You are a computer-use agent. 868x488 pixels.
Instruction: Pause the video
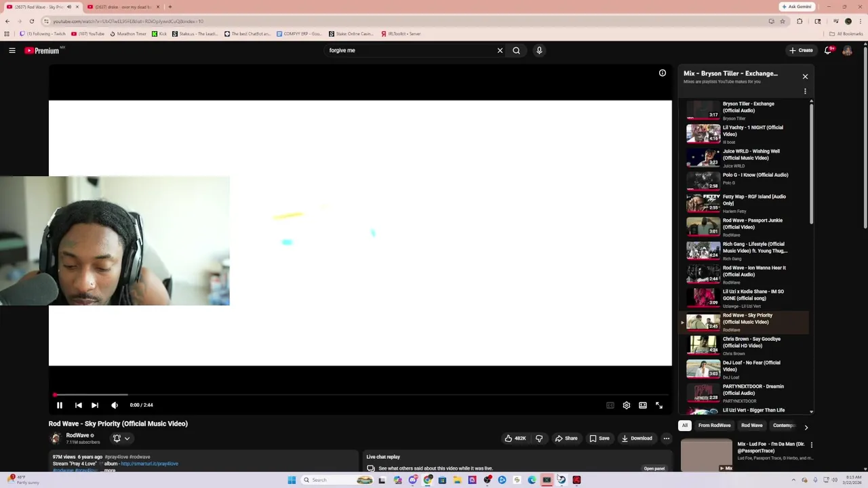click(x=60, y=405)
